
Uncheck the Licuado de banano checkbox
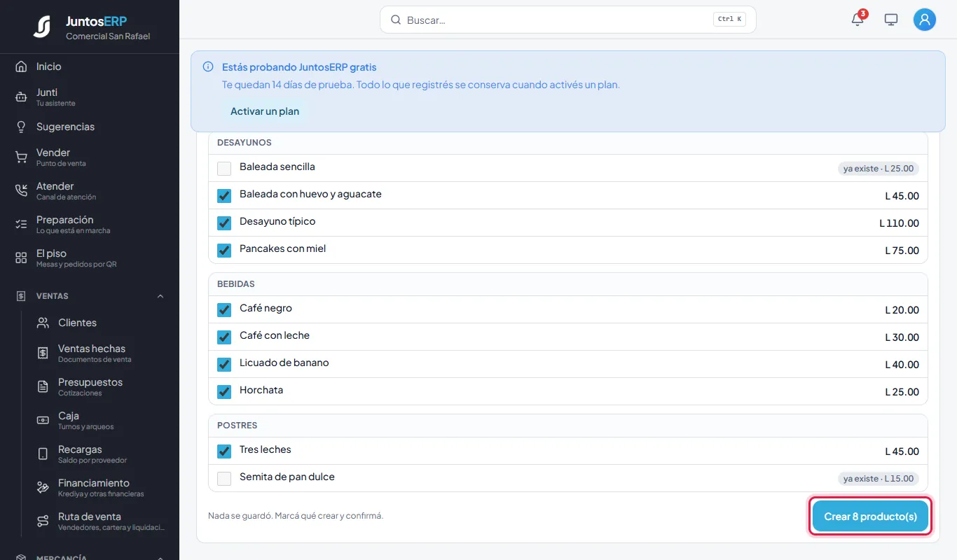coord(224,365)
